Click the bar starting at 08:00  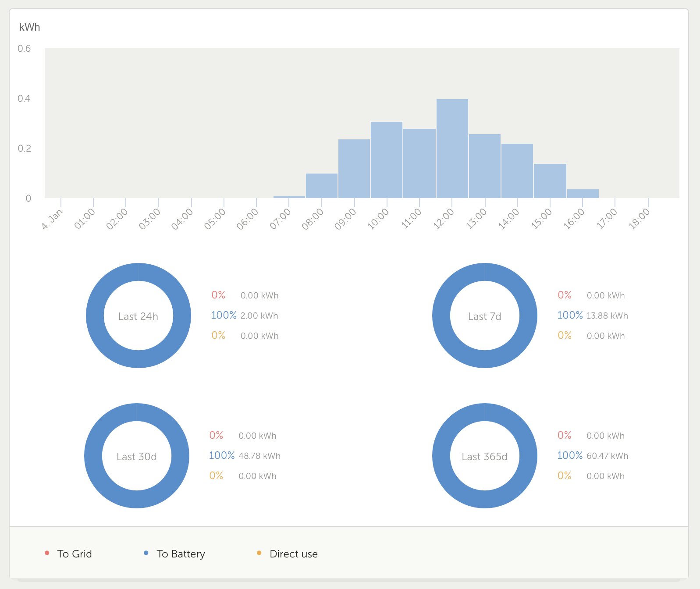pyautogui.click(x=322, y=186)
